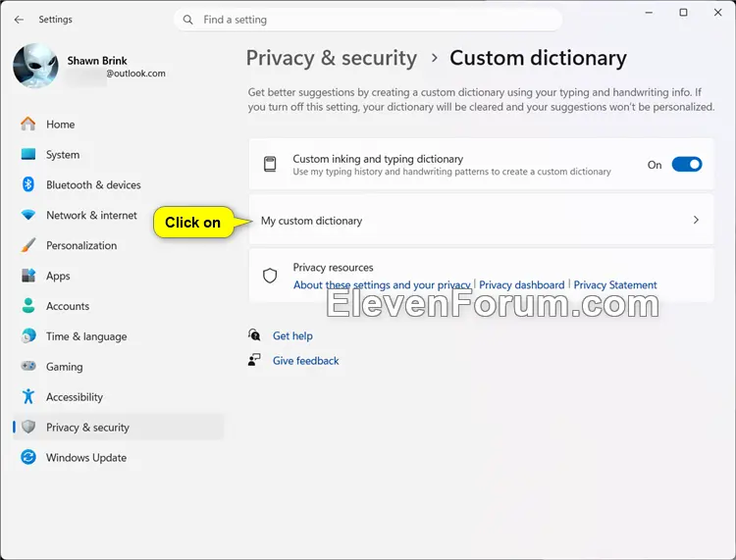Click Privacy & security breadcrumb
This screenshot has height=560, width=736.
tap(332, 58)
